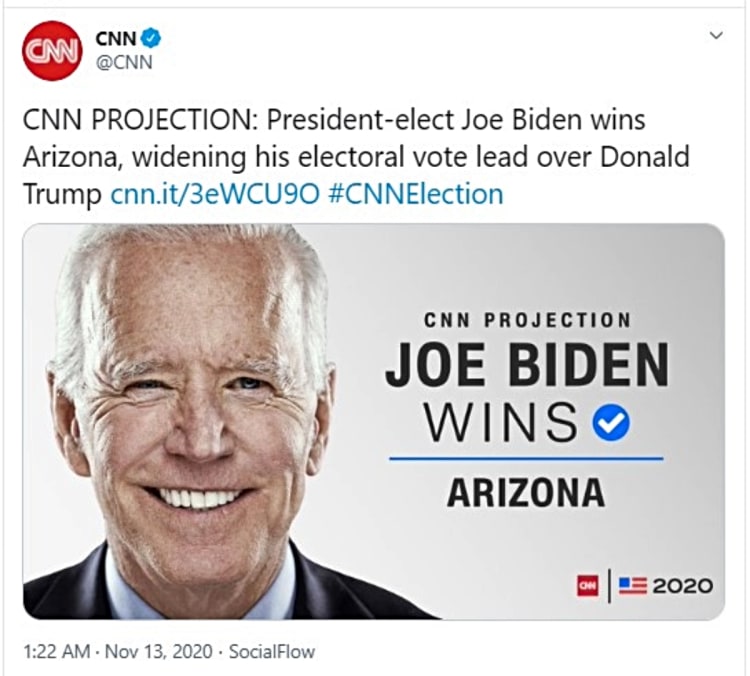
Task: Click the 1:22 AM Nov 13, 2020 timestamp
Action: (120, 652)
